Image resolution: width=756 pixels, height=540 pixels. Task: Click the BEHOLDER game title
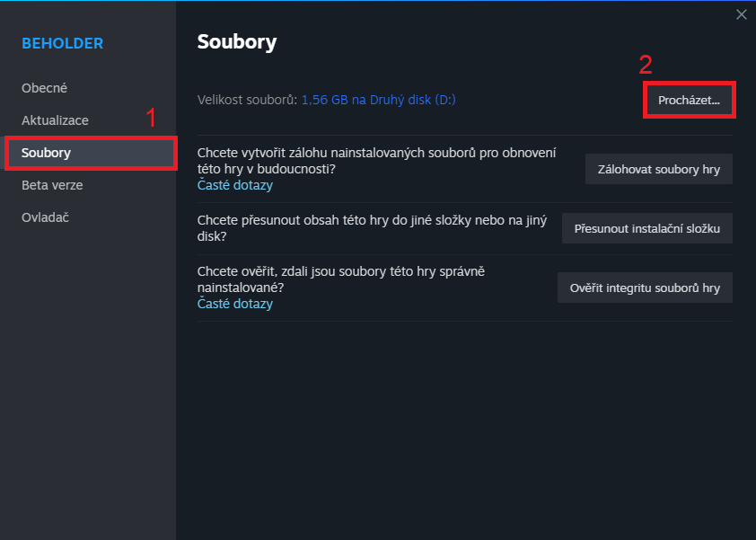(x=63, y=43)
